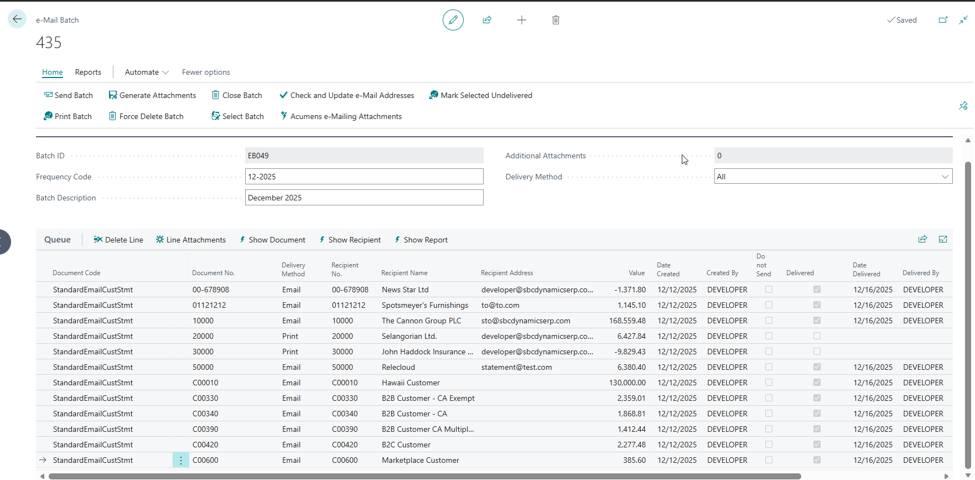
Task: Click Recipient Address column header
Action: pos(507,273)
